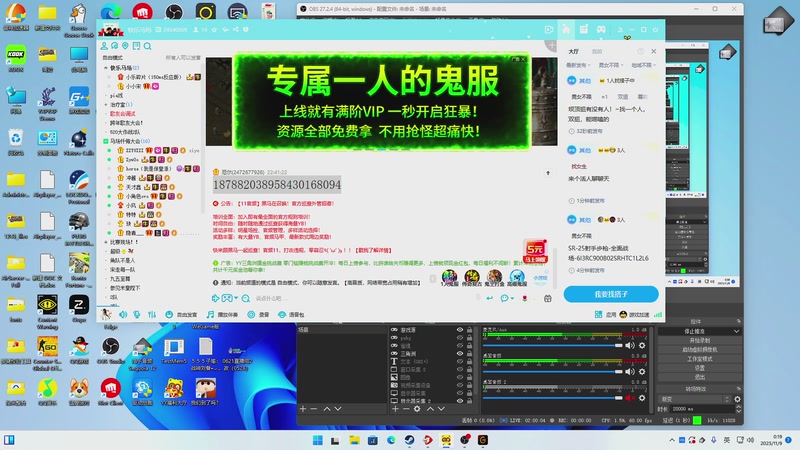The height and width of the screenshot is (450, 800).
Task: Adjust the 麦克风/Aux volume slider
Action: pyautogui.click(x=553, y=345)
